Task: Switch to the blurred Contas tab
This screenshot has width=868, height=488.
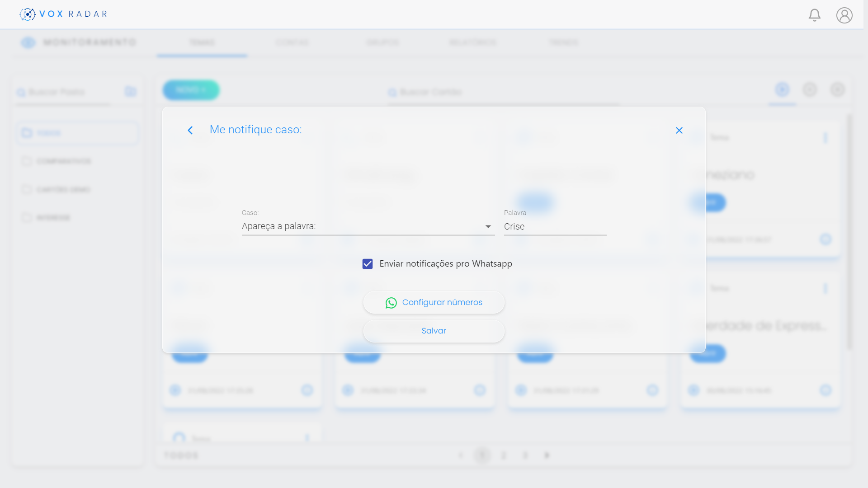Action: (292, 42)
